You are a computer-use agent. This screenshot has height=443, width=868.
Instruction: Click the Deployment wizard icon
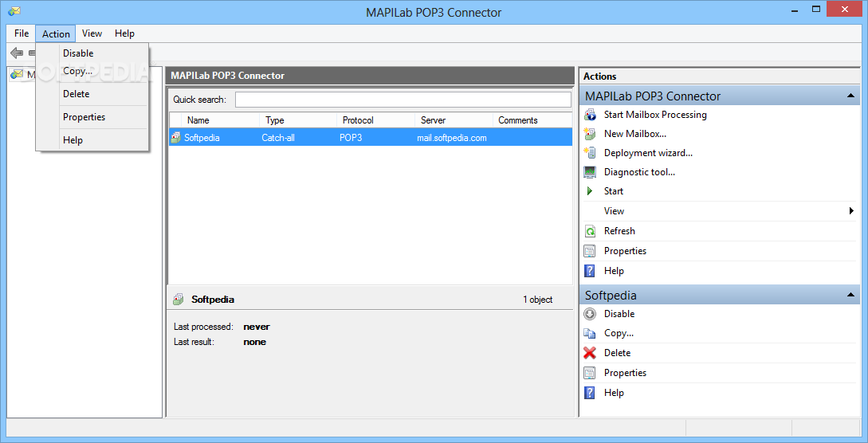point(590,153)
